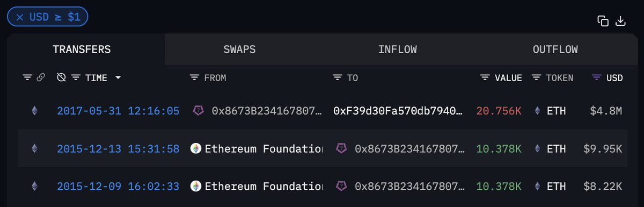Open the 2015-12-09 16:02:33 transaction link

pyautogui.click(x=118, y=187)
